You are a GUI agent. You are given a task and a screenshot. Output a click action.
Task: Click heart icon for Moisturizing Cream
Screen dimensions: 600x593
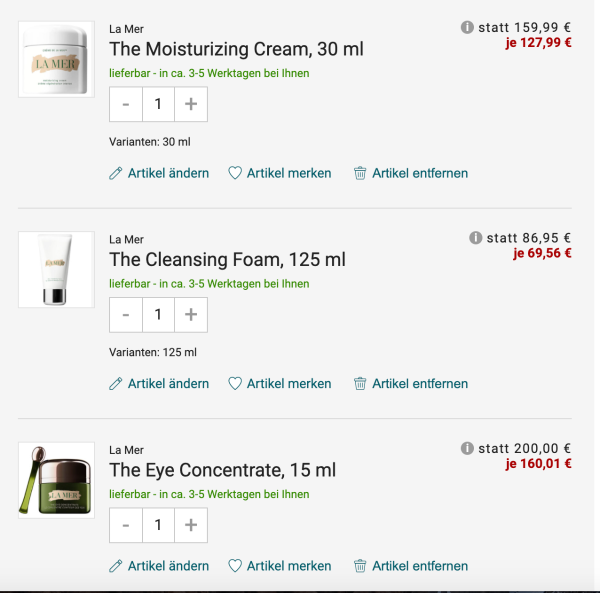pyautogui.click(x=235, y=173)
